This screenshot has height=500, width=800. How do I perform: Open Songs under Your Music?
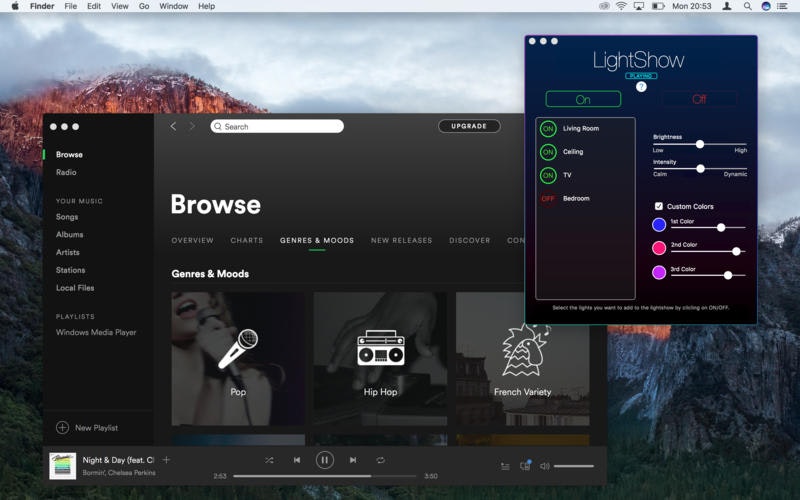pos(67,217)
